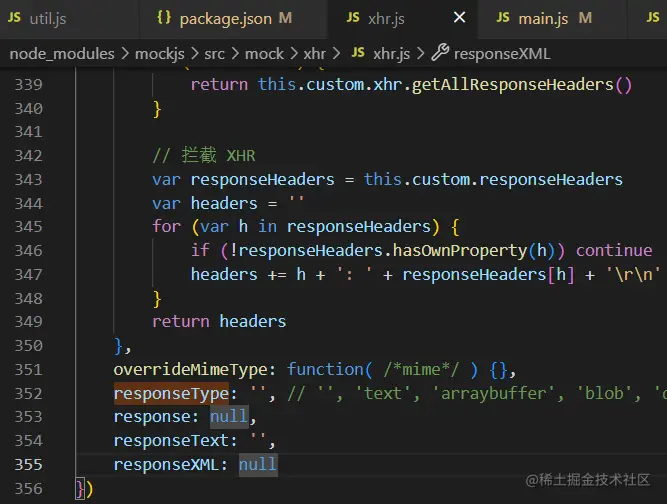Expand chevron after mockjs breadcrumb
Viewport: 667px width, 504px height.
194,54
